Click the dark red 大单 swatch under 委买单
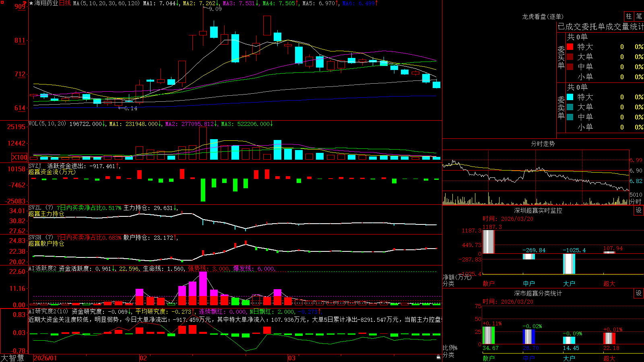Screen dimensions: 644x362 [x=570, y=57]
